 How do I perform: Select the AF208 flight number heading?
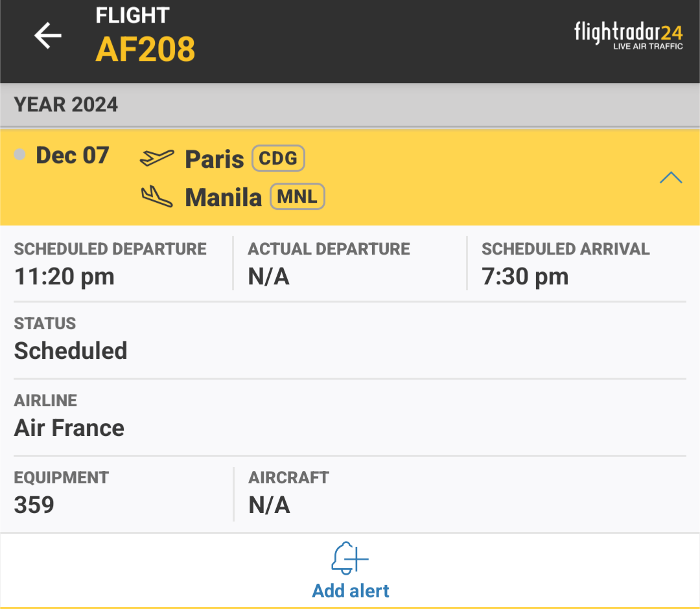[145, 49]
